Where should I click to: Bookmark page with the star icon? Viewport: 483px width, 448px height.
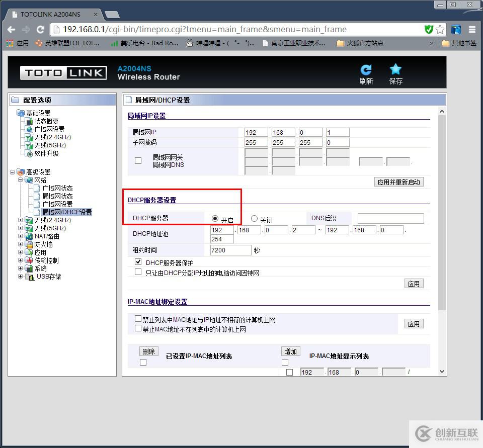440,30
